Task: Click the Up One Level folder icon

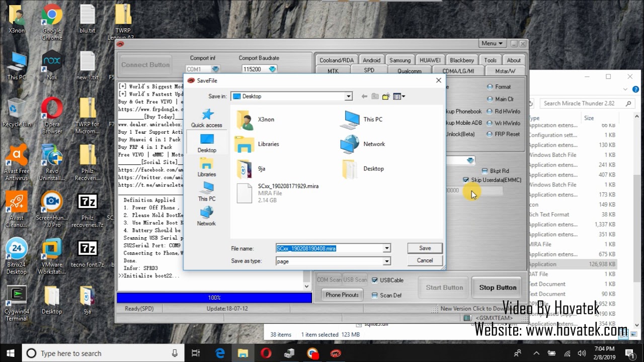Action: click(x=375, y=97)
